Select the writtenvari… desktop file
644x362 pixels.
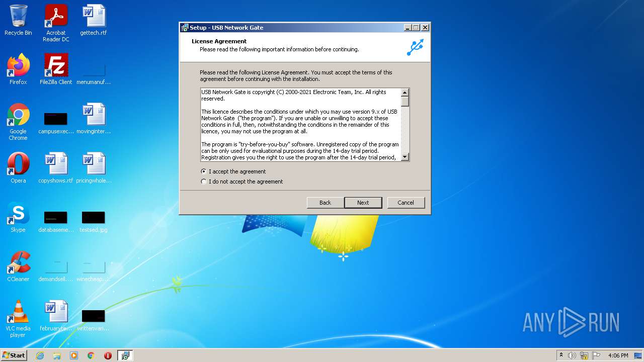94,320
